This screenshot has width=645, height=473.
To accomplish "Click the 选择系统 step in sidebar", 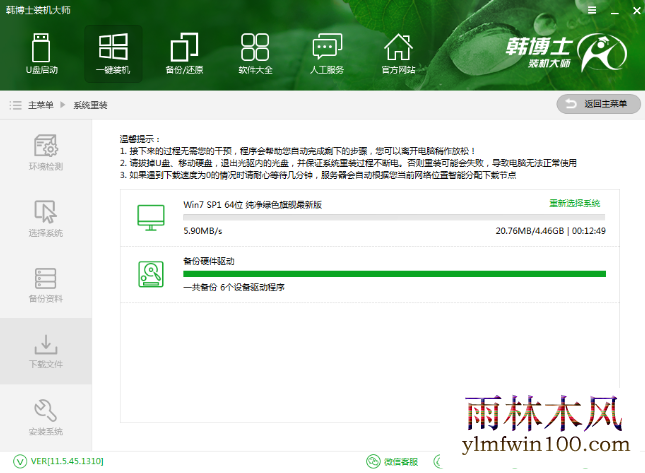I will (x=46, y=219).
